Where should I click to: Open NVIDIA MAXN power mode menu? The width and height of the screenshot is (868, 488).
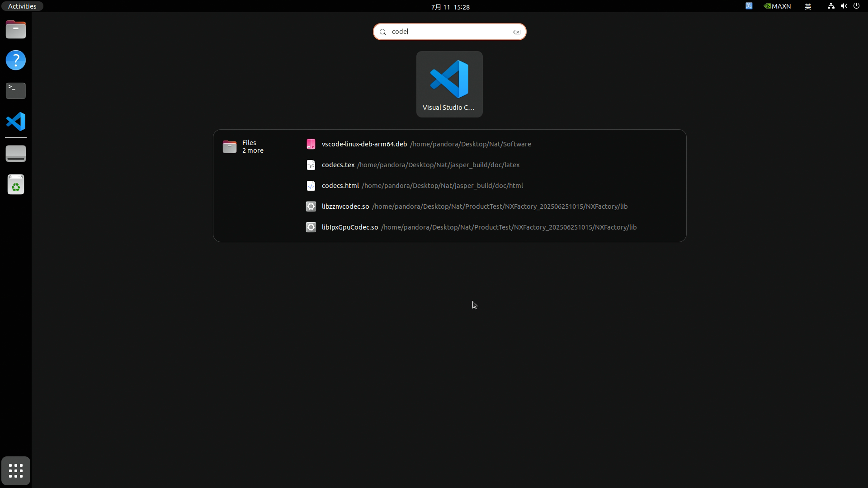777,6
